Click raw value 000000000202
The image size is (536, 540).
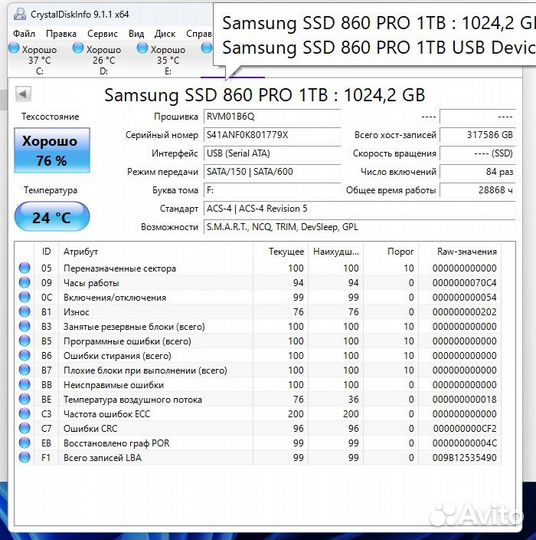point(464,312)
